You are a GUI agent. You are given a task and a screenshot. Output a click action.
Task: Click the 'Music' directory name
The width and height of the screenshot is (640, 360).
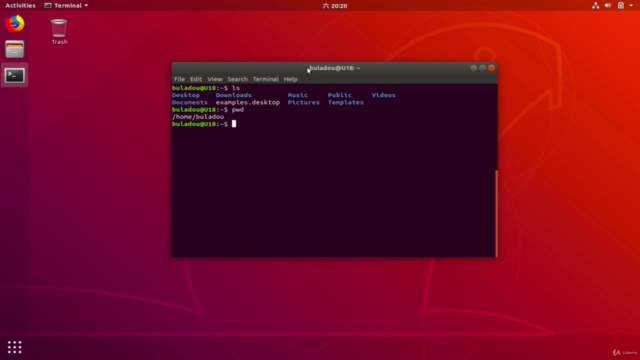coord(298,95)
